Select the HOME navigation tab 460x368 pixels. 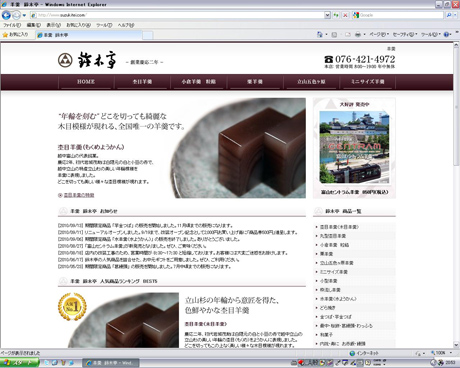(x=86, y=82)
